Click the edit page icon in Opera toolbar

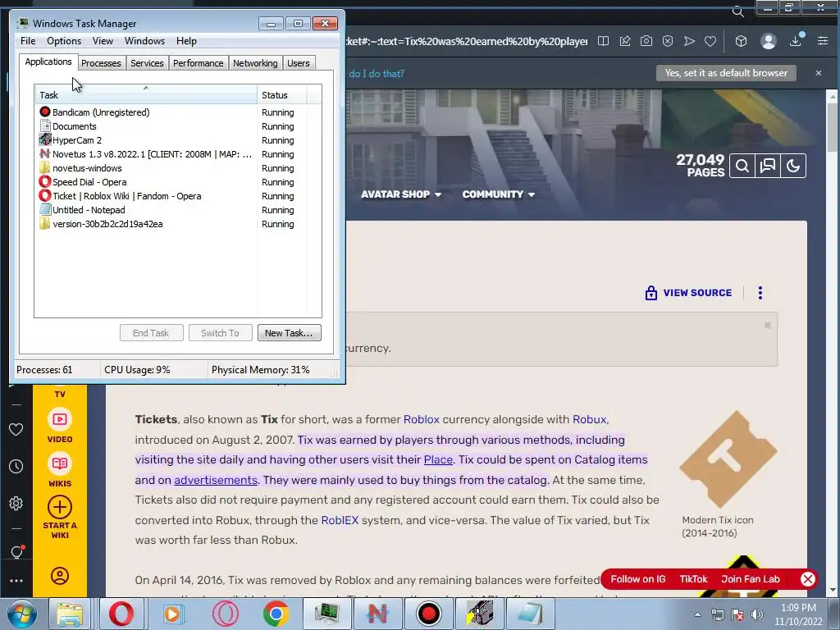point(624,41)
